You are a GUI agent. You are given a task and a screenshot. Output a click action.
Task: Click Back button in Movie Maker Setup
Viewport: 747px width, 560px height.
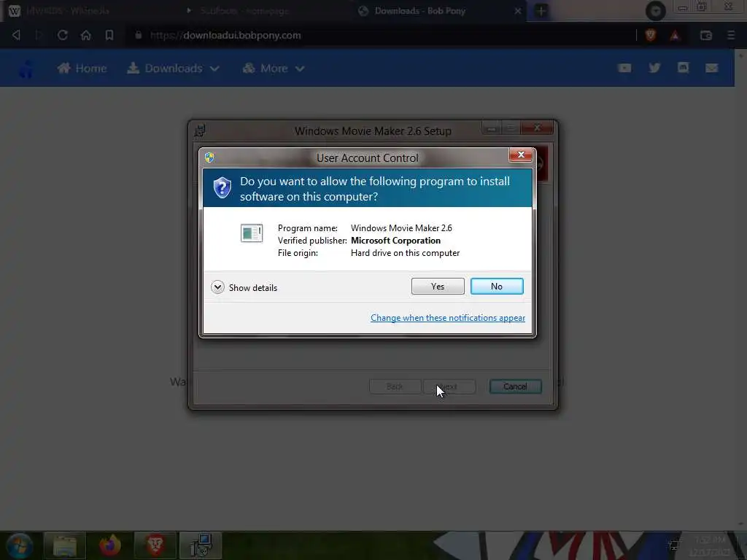point(395,386)
